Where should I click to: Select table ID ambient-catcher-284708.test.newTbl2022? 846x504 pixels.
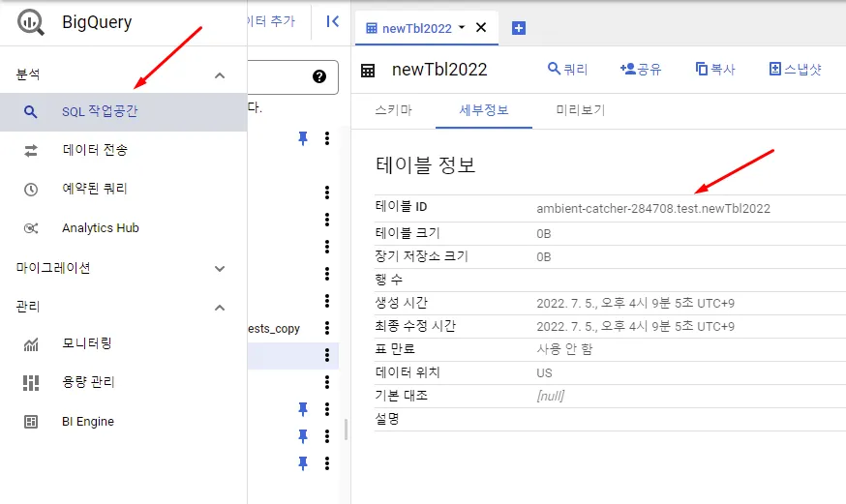click(x=653, y=209)
